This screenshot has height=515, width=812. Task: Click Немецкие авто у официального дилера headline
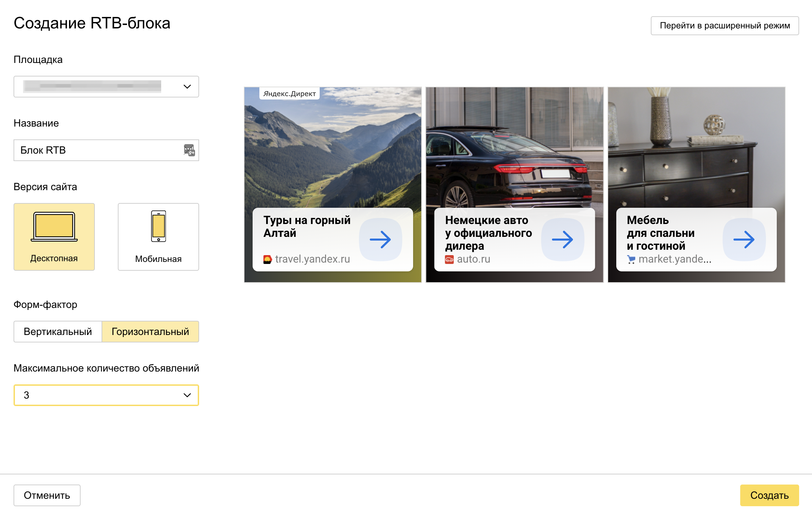tap(488, 233)
